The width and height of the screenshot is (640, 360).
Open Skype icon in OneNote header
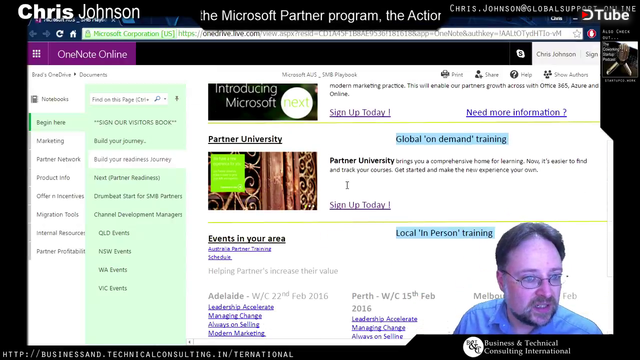tap(520, 54)
